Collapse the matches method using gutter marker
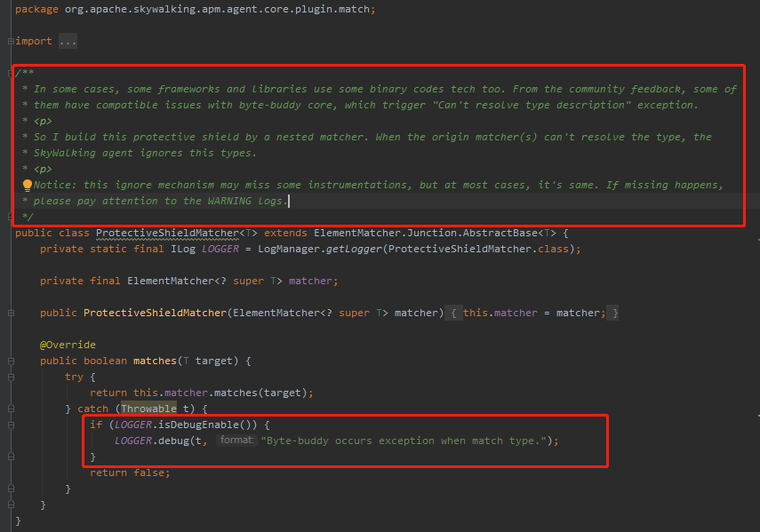Image resolution: width=760 pixels, height=532 pixels. tap(11, 361)
